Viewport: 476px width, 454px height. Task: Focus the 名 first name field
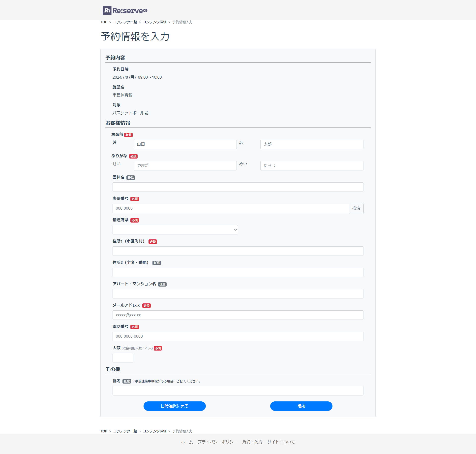click(x=312, y=144)
